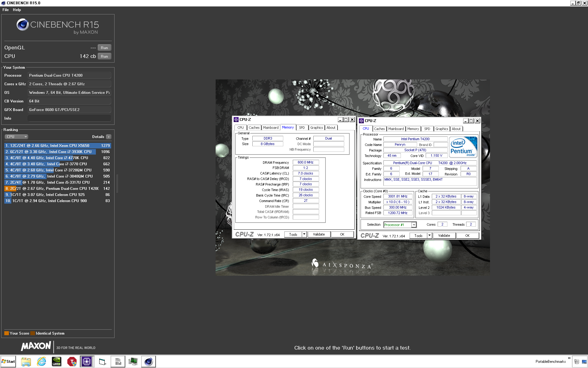Click the red T shield taskbar icon
588x368 pixels.
(72, 362)
